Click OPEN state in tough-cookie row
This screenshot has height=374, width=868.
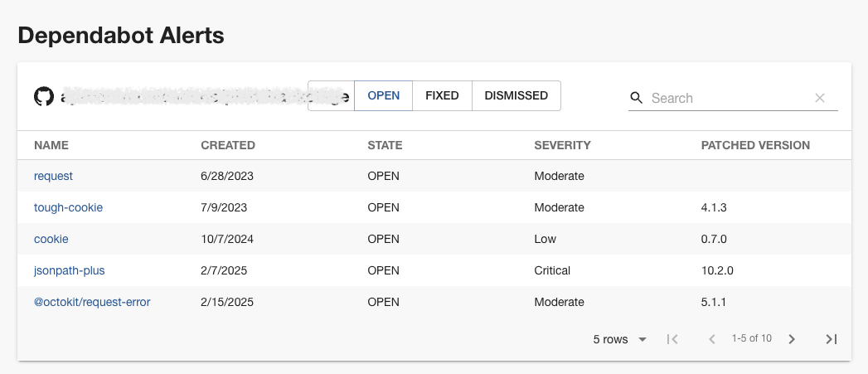[383, 208]
